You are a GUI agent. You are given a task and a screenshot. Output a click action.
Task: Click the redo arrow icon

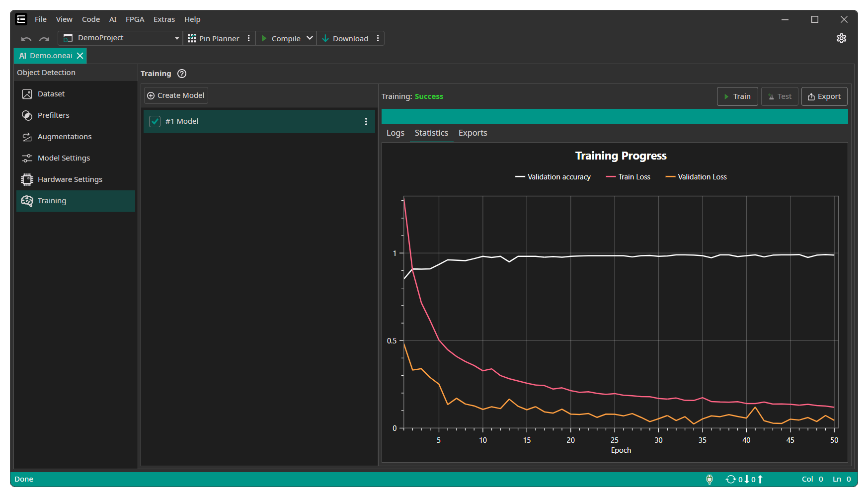44,39
